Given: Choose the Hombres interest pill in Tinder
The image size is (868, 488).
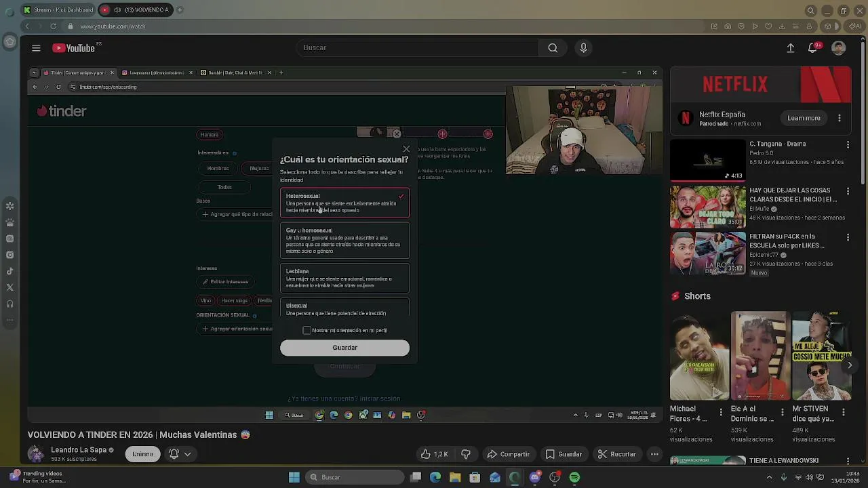Looking at the screenshot, I should [x=218, y=168].
